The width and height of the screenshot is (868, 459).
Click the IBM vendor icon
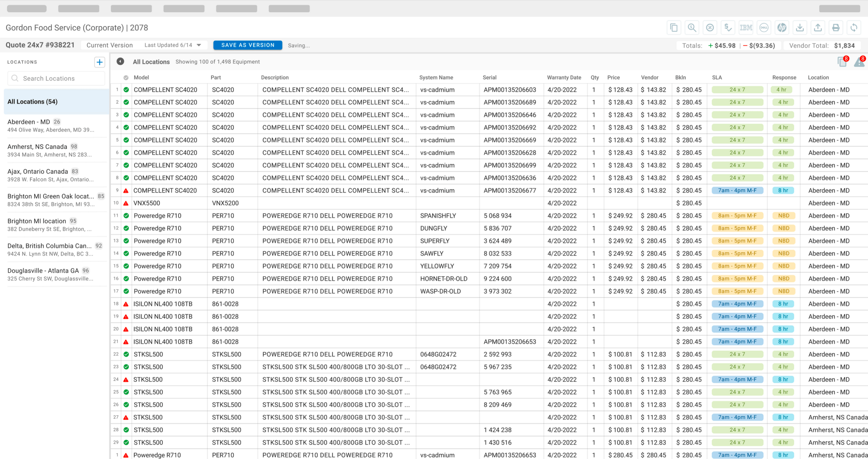pyautogui.click(x=746, y=28)
